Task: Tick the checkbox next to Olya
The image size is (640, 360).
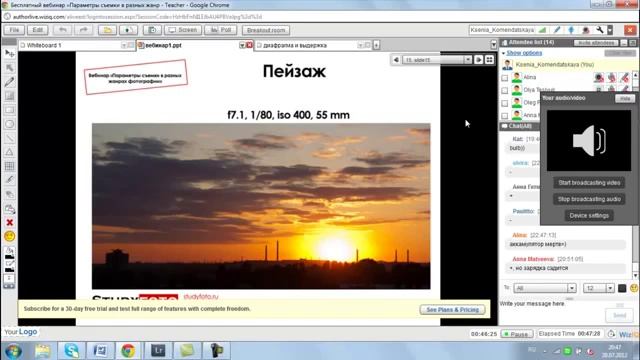Action: pos(505,90)
